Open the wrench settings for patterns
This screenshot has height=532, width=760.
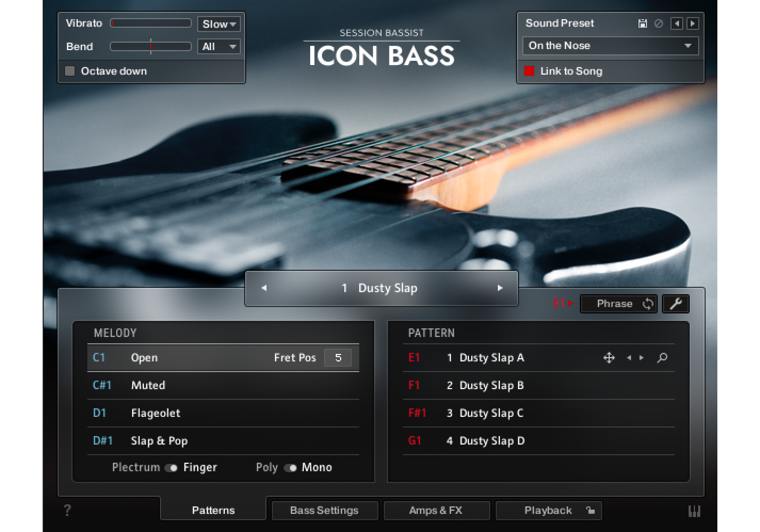(x=676, y=304)
